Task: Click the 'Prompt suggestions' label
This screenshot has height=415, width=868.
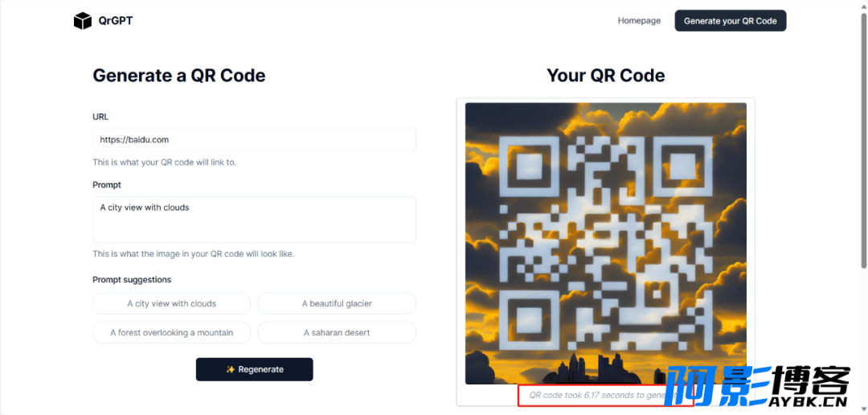Action: click(x=132, y=280)
